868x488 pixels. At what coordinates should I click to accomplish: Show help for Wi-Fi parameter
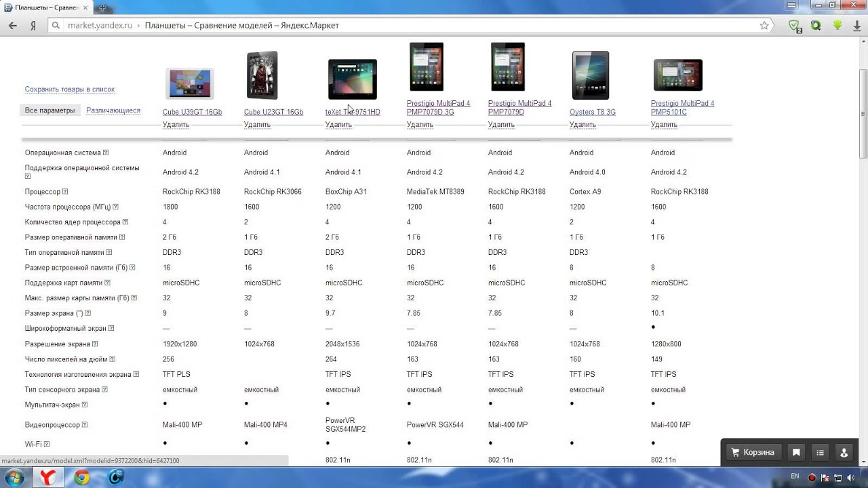click(x=47, y=445)
